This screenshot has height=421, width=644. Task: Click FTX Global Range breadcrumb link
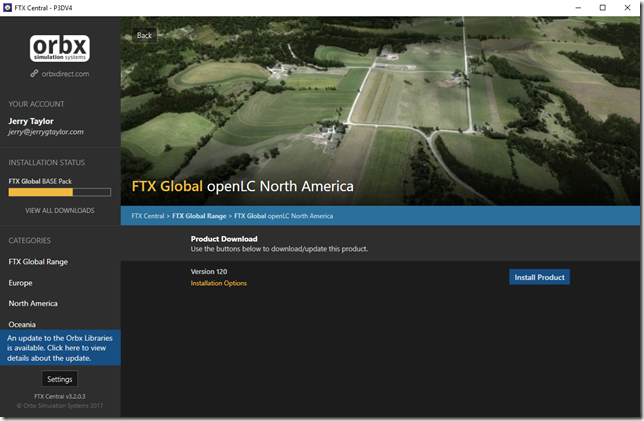pyautogui.click(x=199, y=216)
